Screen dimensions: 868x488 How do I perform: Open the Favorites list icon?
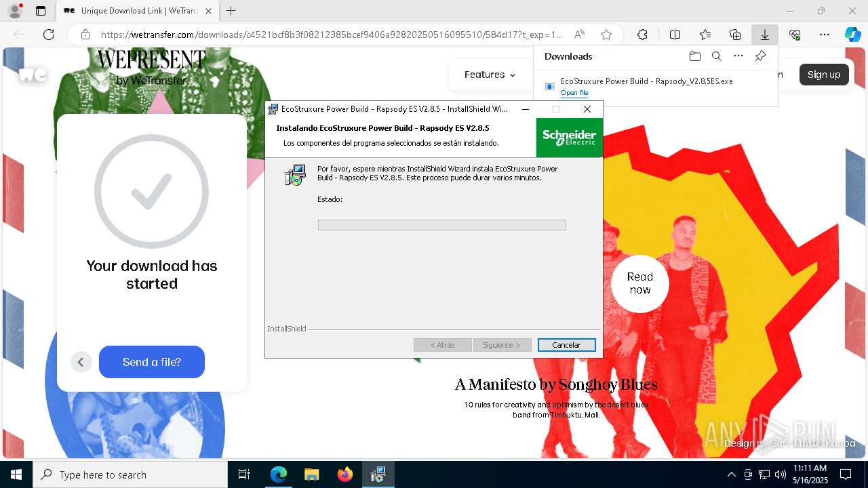click(x=705, y=35)
